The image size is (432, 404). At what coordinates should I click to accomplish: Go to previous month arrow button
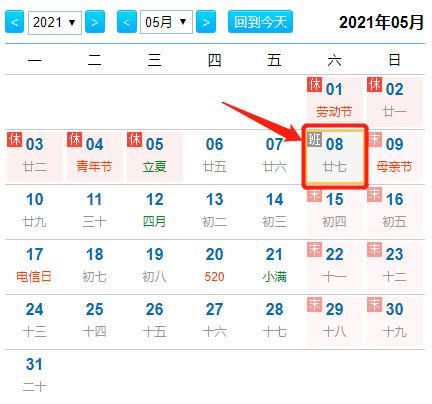pyautogui.click(x=127, y=22)
